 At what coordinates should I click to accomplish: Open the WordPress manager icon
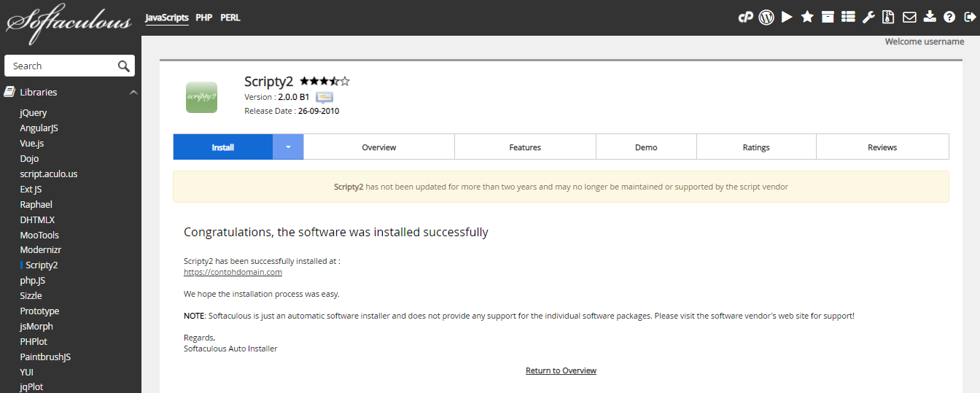[x=766, y=17]
